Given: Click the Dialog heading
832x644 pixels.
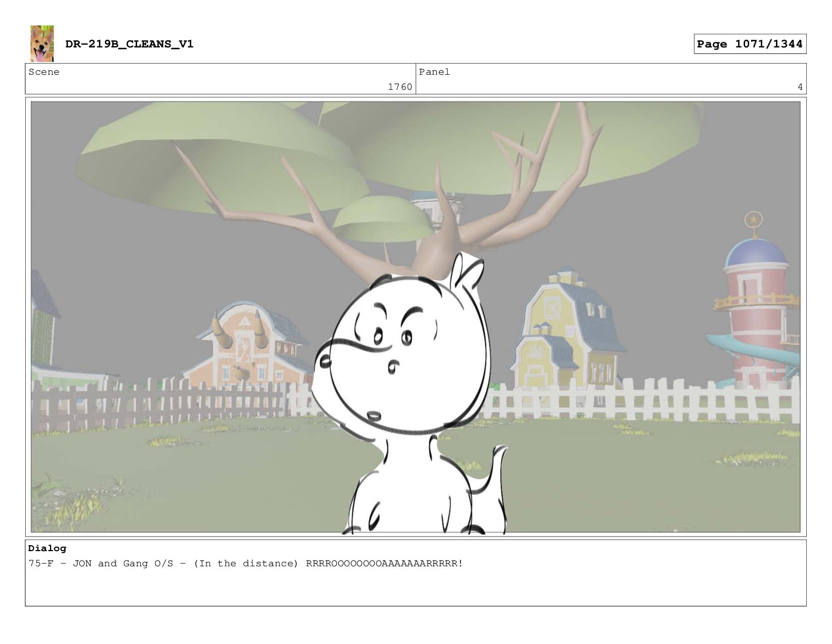Looking at the screenshot, I should 47,548.
